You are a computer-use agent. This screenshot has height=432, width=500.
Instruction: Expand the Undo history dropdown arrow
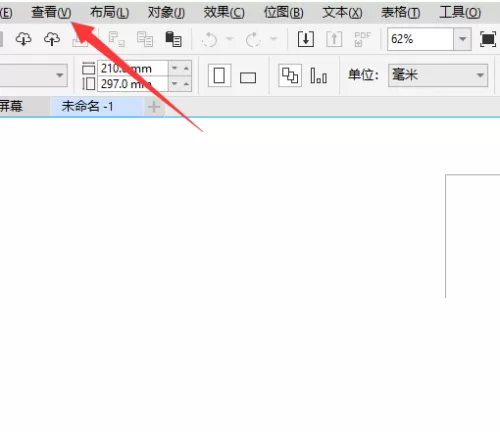point(229,39)
